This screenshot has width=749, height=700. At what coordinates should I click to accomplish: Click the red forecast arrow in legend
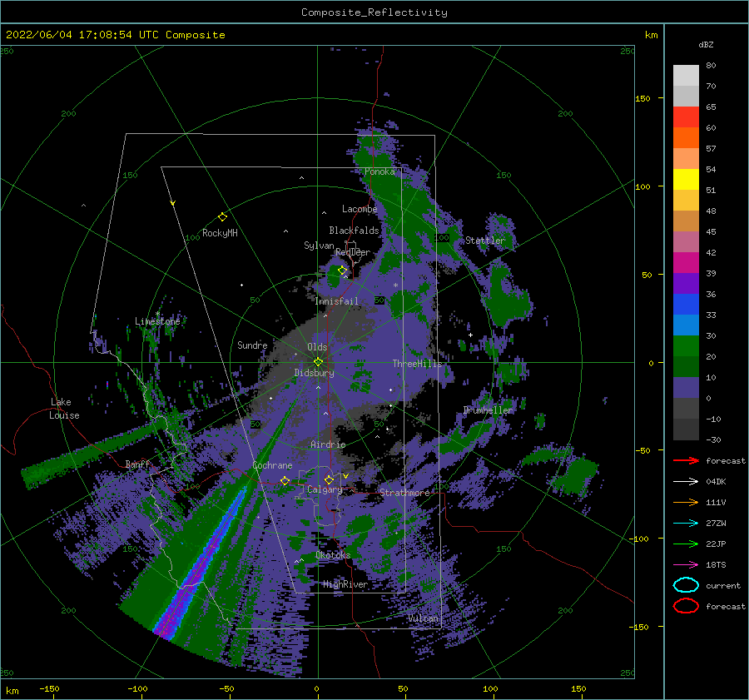686,460
